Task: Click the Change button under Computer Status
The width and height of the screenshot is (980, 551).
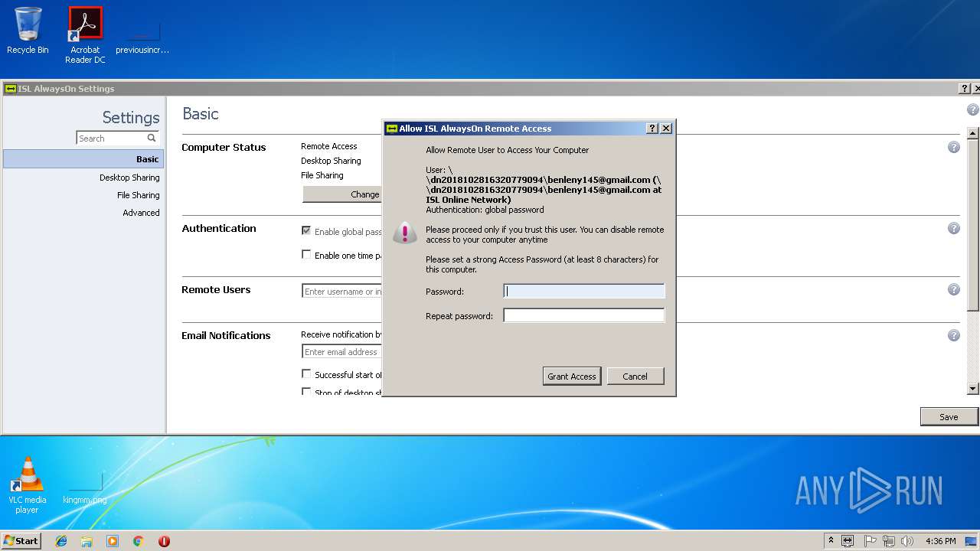Action: [342, 194]
